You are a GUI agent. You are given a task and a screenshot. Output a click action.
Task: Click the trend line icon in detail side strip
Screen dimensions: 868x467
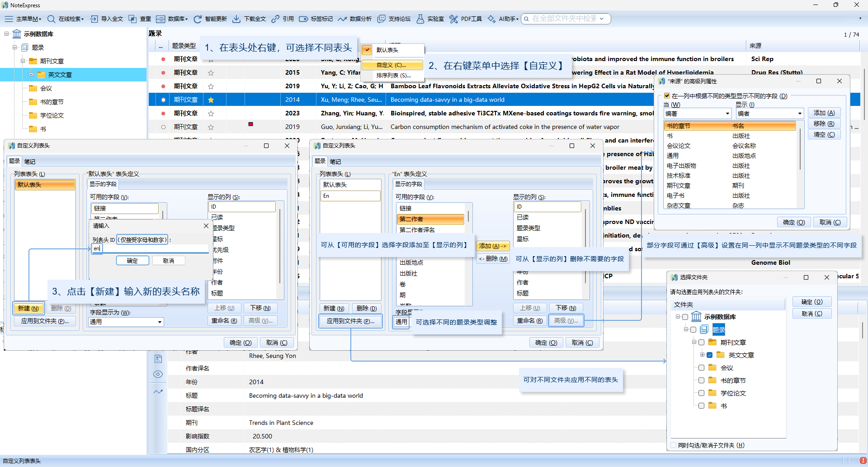158,391
